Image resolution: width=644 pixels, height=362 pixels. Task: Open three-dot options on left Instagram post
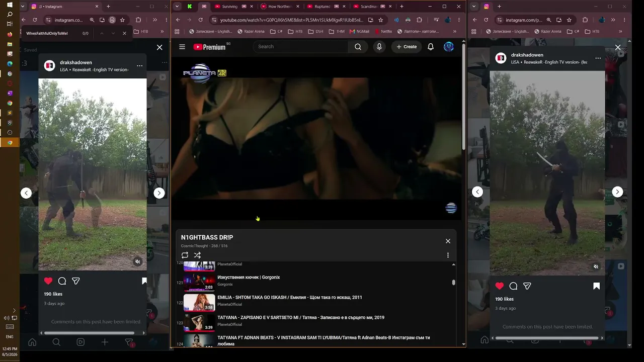click(139, 66)
